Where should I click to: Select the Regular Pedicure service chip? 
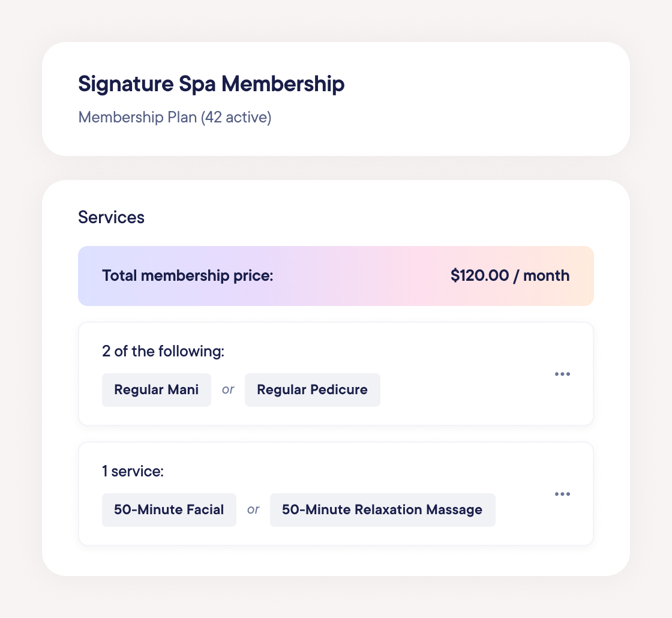(312, 389)
